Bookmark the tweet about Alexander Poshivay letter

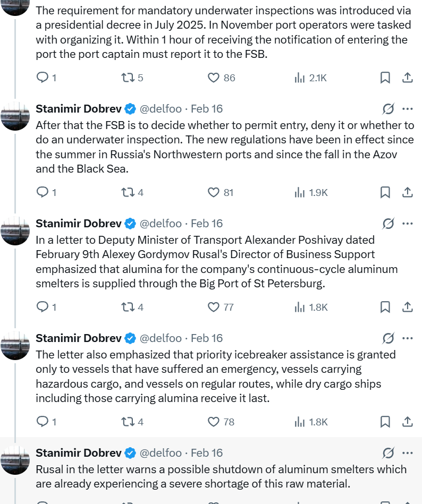coord(385,307)
